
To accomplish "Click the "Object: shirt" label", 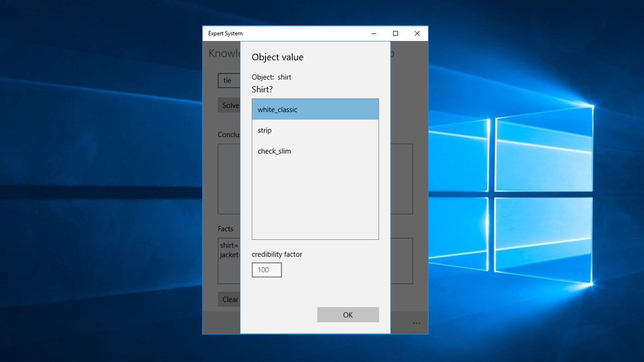I will [272, 77].
